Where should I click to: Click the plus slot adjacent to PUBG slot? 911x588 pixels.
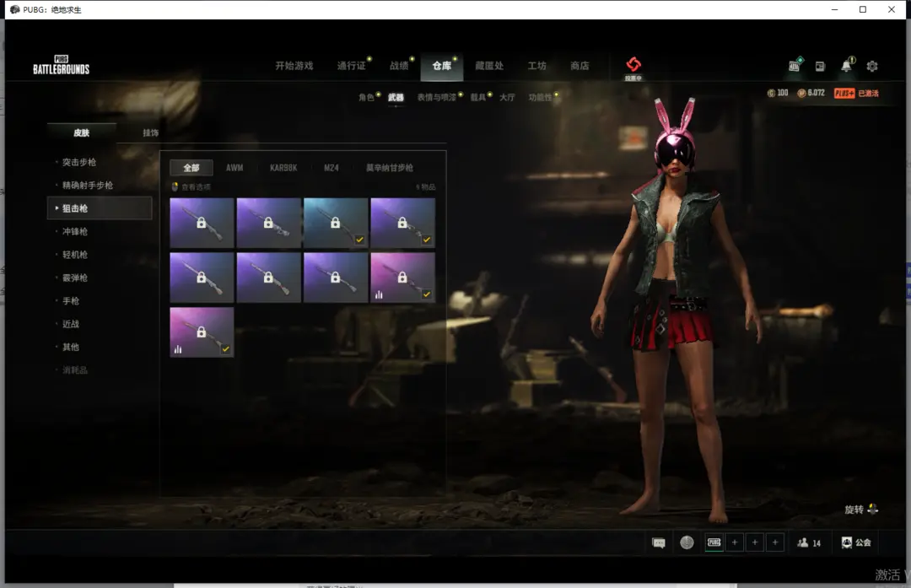click(x=735, y=542)
